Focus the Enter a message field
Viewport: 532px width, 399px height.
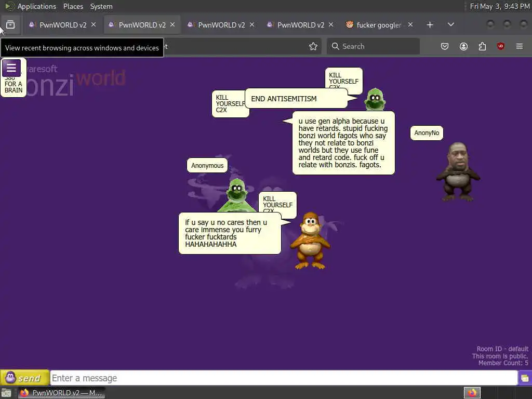click(x=284, y=378)
